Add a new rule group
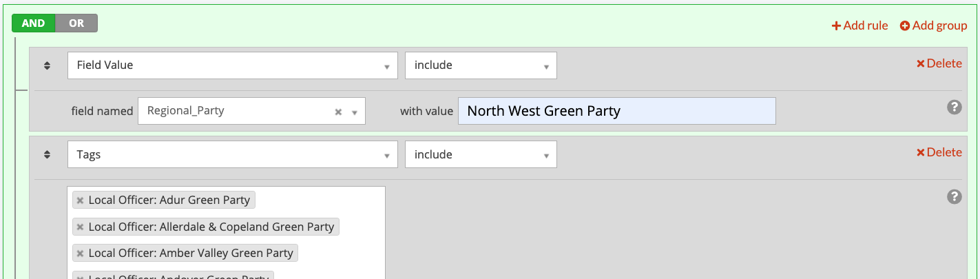Image resolution: width=980 pixels, height=279 pixels. point(933,25)
